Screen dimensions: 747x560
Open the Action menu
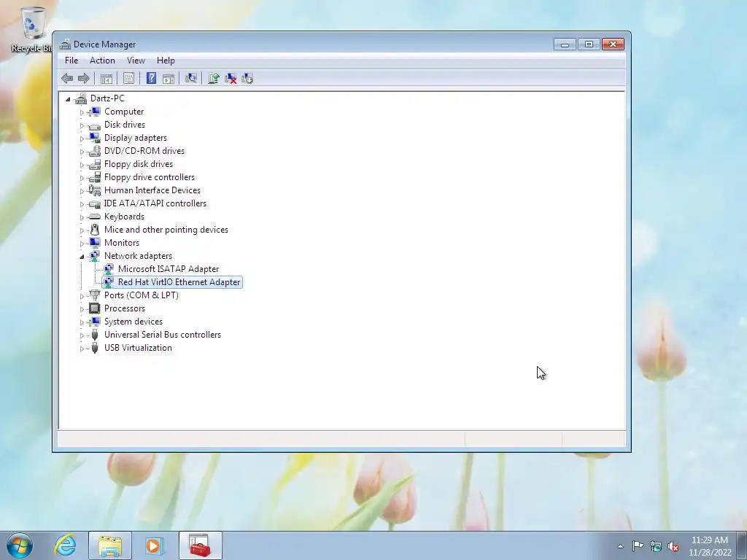pos(102,61)
